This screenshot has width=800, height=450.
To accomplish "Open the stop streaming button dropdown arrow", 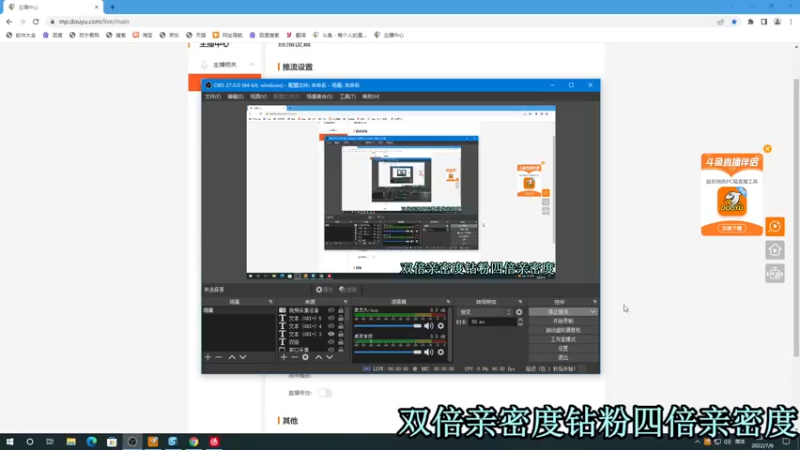I will click(592, 312).
